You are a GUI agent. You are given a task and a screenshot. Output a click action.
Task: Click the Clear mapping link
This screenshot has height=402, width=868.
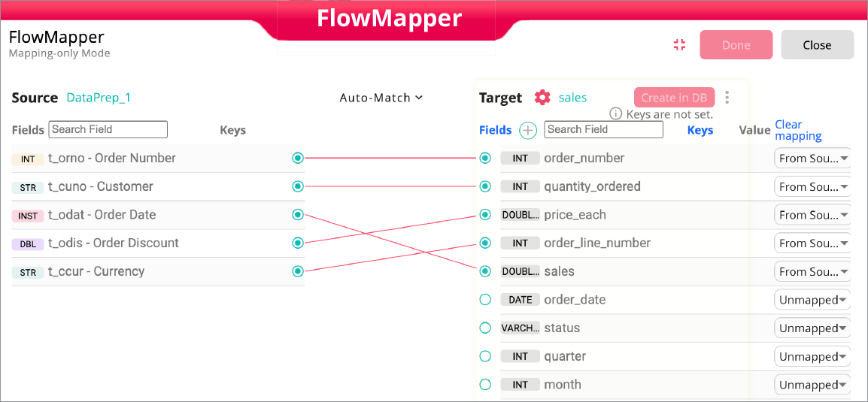coord(798,130)
